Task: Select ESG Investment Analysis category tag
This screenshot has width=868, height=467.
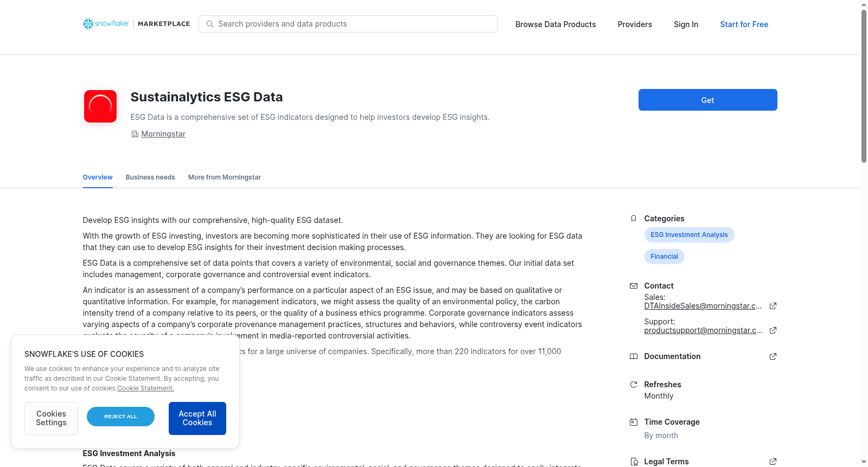Action: (690, 235)
